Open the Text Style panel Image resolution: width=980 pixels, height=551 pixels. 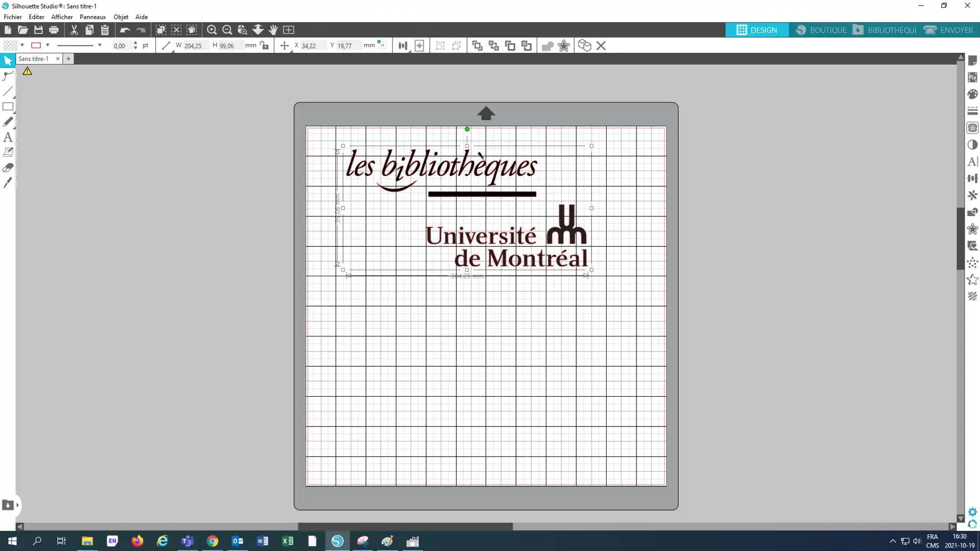tap(973, 162)
